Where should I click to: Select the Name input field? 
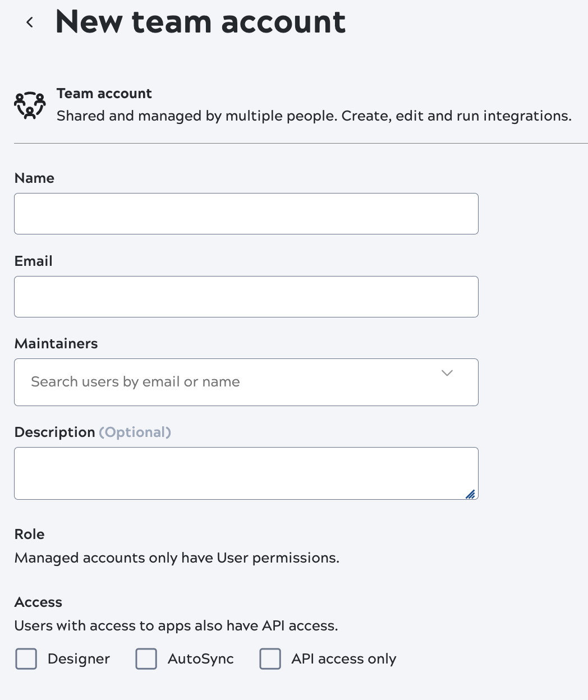[x=246, y=214]
